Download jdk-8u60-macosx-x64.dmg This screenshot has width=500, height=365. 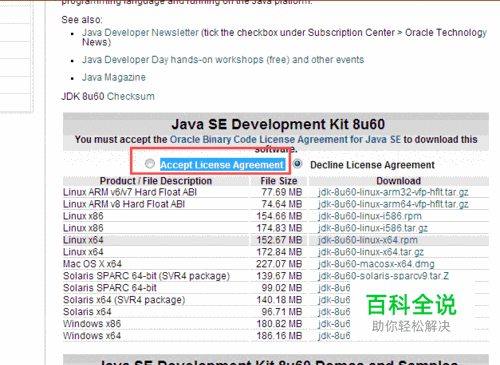pos(376,264)
